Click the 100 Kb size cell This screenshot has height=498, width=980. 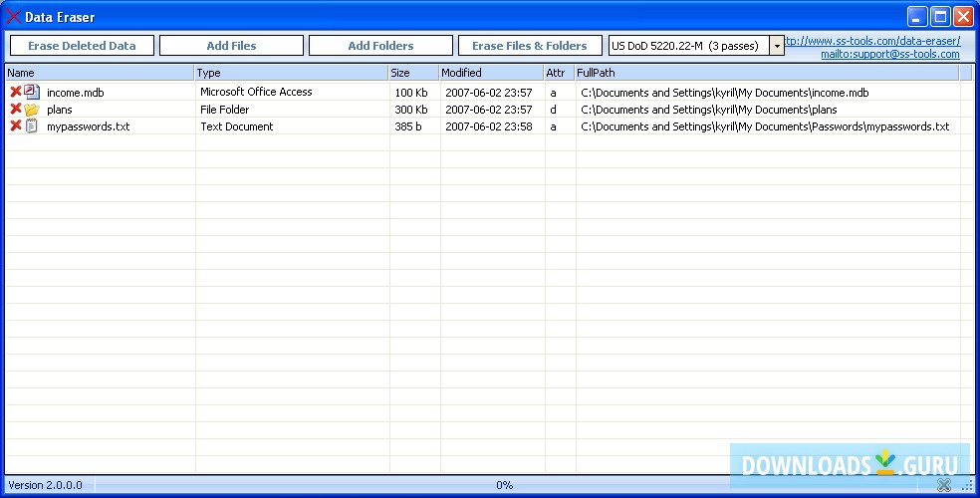pos(411,93)
